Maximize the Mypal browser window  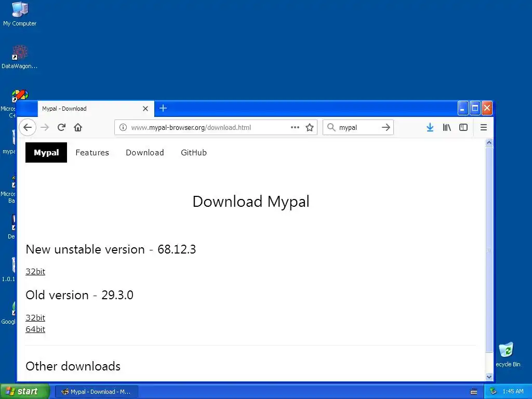pyautogui.click(x=475, y=108)
